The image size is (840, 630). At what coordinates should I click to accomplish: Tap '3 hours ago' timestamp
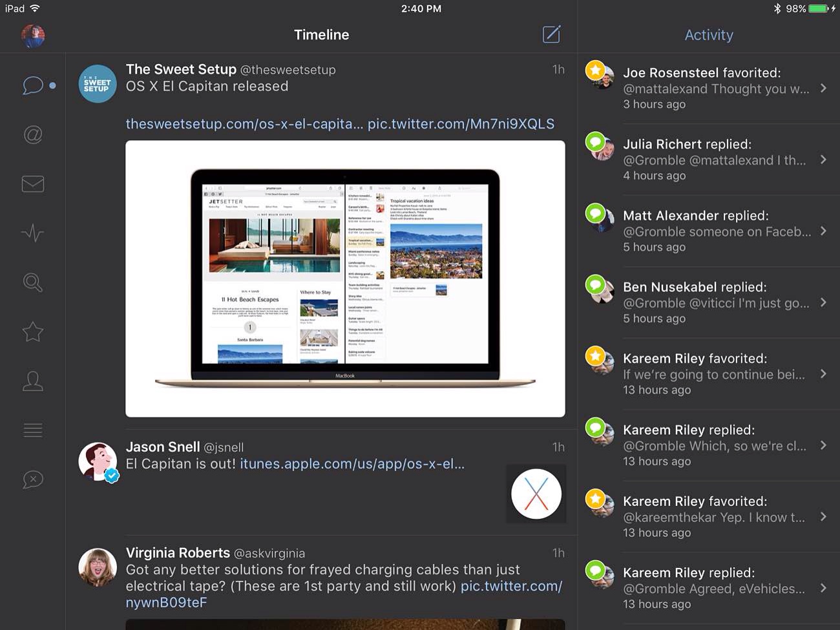[654, 105]
